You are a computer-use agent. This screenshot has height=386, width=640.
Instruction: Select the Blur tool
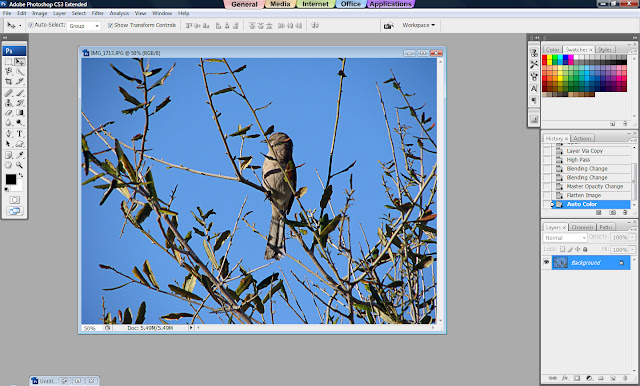(9, 122)
